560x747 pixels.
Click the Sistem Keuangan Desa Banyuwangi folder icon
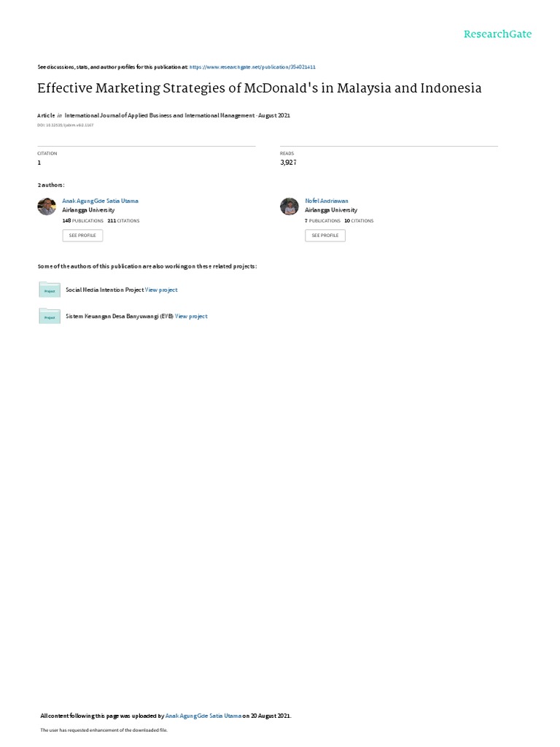click(50, 317)
